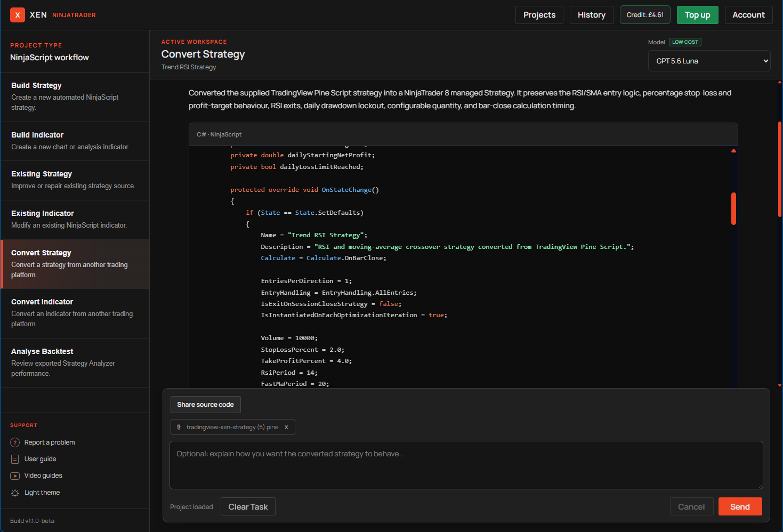Click the 'Name = "Trend RSI Strategy";' code line

click(x=314, y=235)
